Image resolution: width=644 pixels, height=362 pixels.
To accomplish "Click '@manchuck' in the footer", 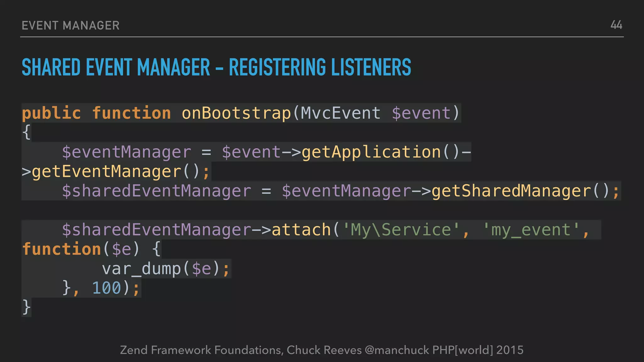I will coord(397,350).
